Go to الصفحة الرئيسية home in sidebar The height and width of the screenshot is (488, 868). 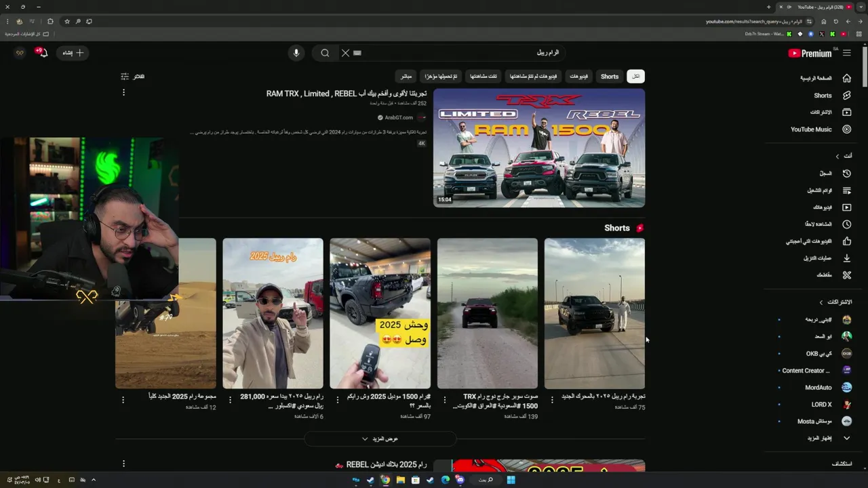point(825,78)
